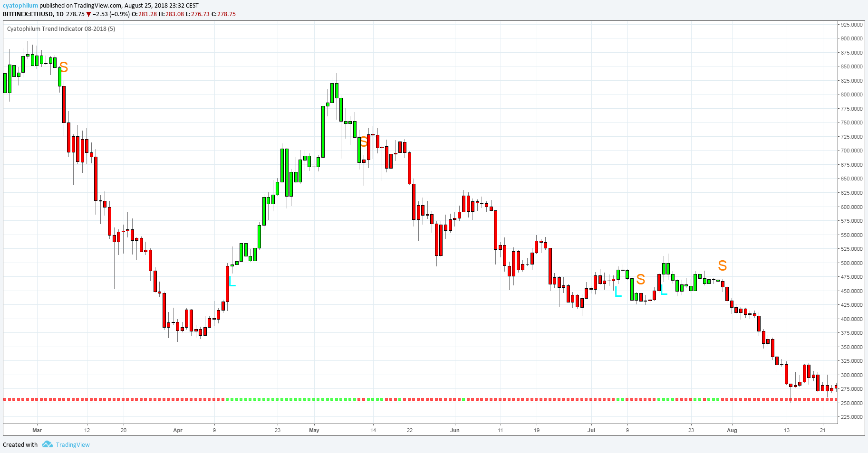The height and width of the screenshot is (453, 868).
Task: Click the orange S signal in early March
Action: point(64,67)
